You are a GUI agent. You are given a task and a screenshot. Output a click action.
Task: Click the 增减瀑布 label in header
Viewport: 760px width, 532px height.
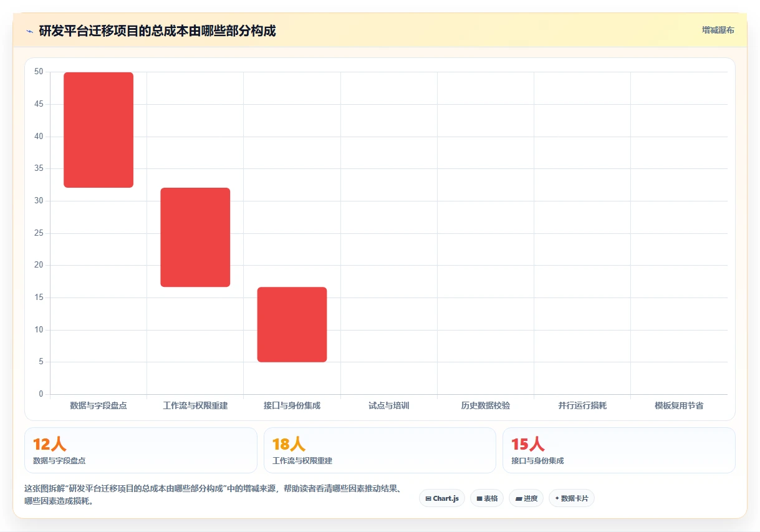click(718, 30)
